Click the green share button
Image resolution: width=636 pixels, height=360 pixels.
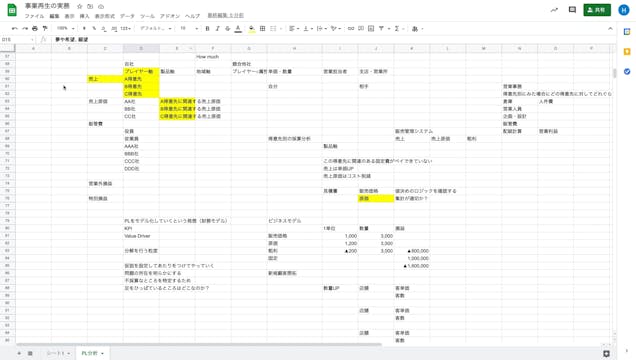[x=597, y=10]
